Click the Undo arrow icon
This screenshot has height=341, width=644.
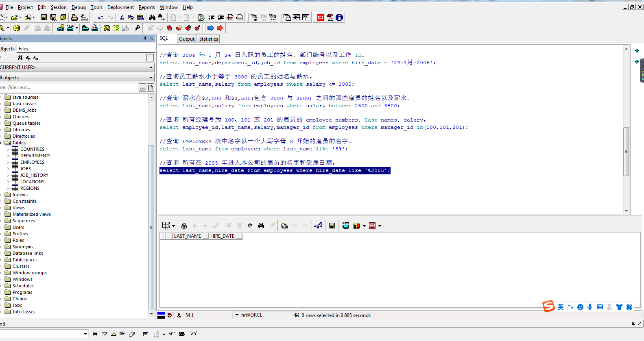(x=101, y=17)
